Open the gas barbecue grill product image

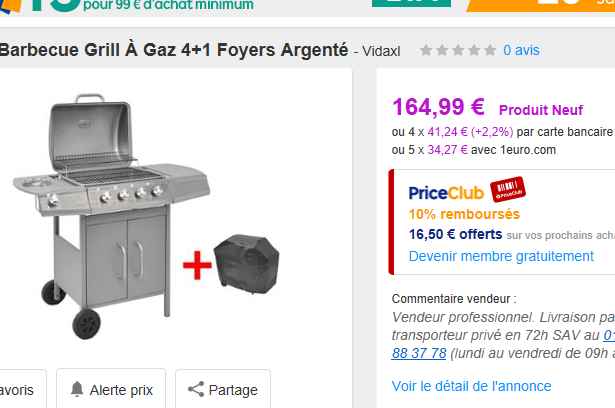(111, 216)
